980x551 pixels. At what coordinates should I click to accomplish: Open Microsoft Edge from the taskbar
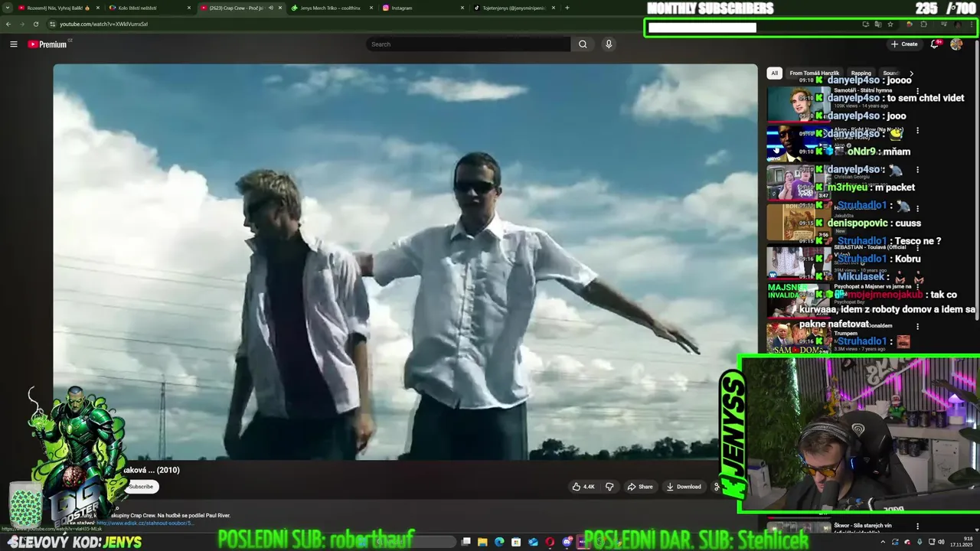(x=499, y=542)
